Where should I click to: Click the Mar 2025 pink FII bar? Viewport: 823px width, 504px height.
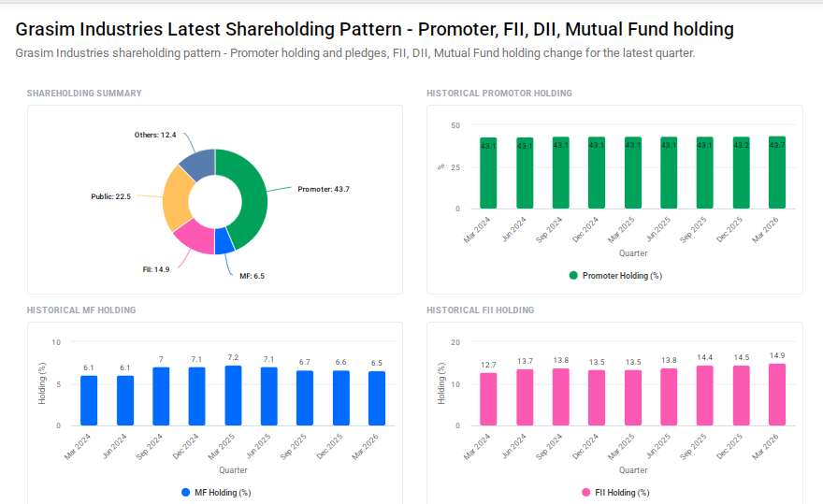tap(632, 397)
